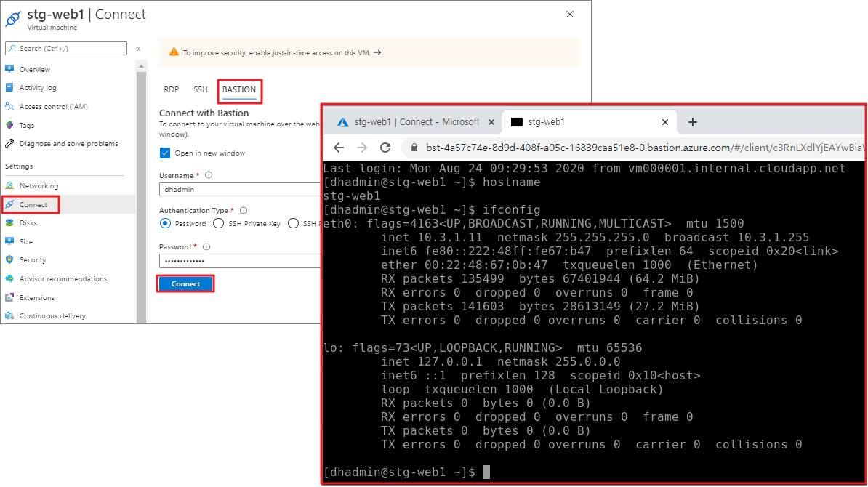Click the Connect plug icon in sidebar

click(9, 204)
